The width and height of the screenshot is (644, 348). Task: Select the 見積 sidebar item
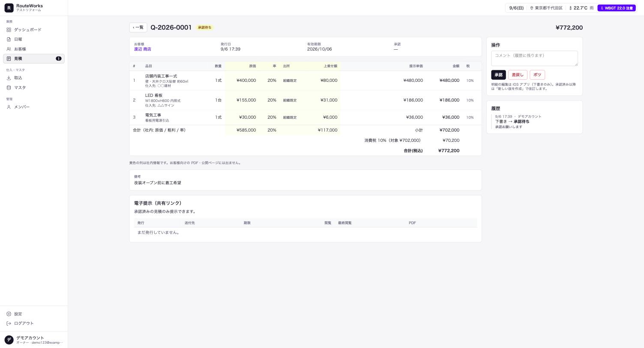(34, 59)
